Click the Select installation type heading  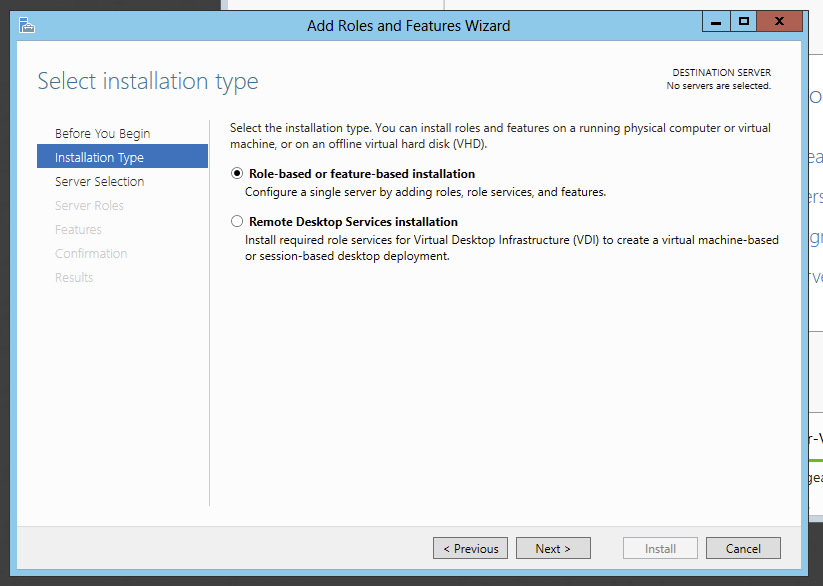click(148, 81)
